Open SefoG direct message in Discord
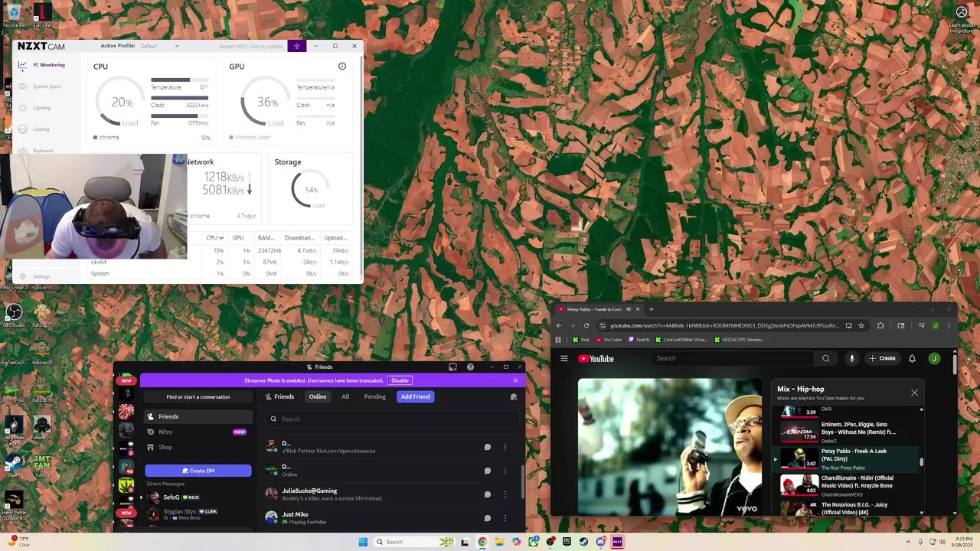 (198, 497)
